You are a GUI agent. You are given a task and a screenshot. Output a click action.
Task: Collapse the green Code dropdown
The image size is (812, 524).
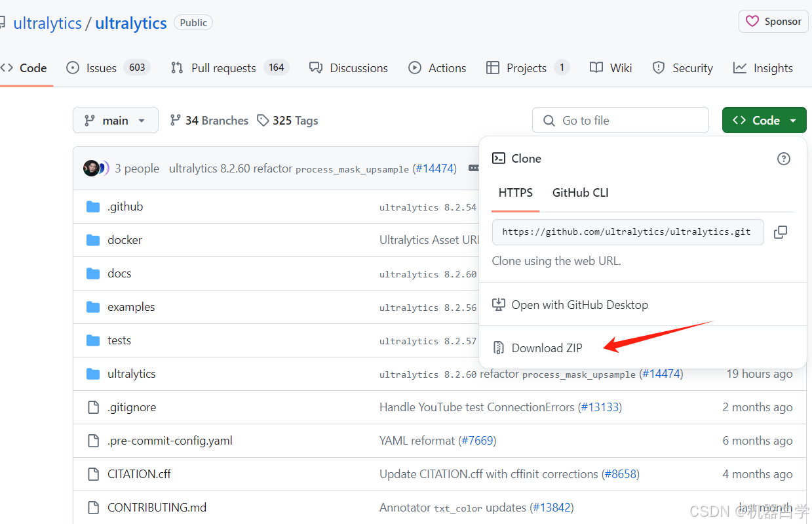pyautogui.click(x=764, y=121)
